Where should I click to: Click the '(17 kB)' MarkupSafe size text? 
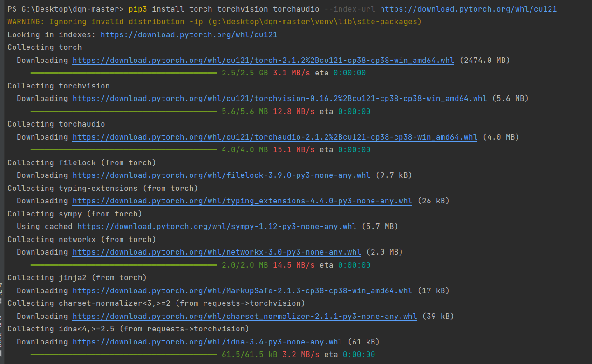433,290
